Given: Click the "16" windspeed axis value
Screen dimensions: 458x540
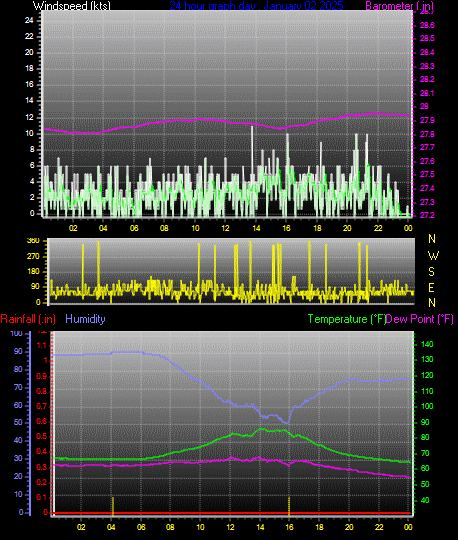Looking at the screenshot, I should pos(29,84).
